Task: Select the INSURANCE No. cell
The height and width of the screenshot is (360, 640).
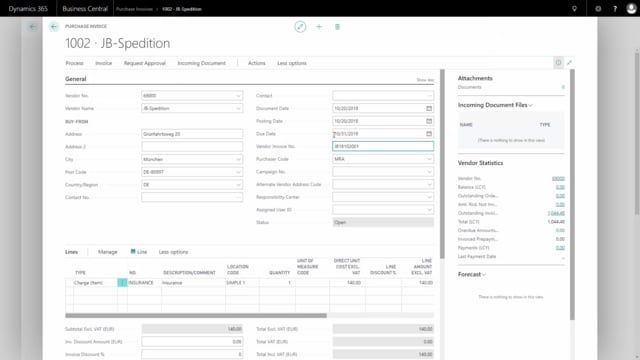Action: (144, 282)
